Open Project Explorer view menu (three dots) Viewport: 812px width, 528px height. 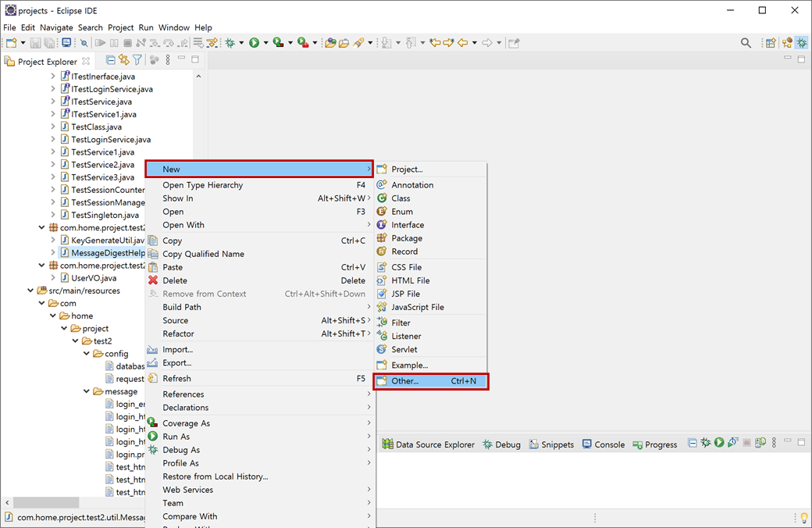point(167,60)
